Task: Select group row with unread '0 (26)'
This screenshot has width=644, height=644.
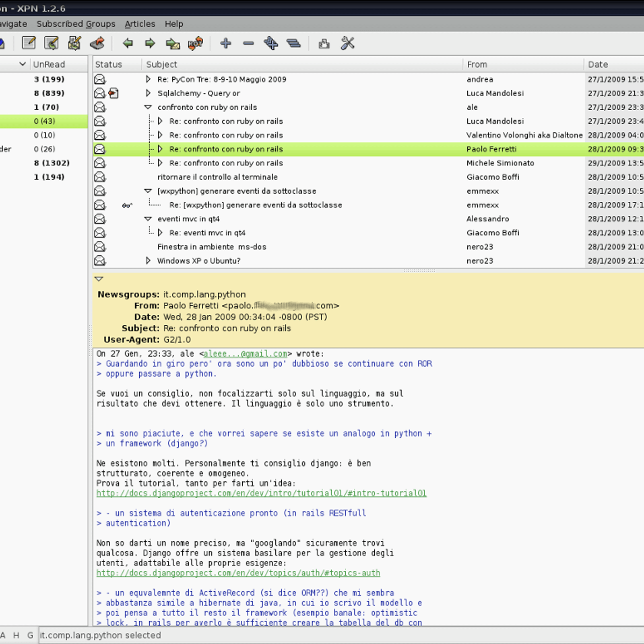Action: pos(44,149)
